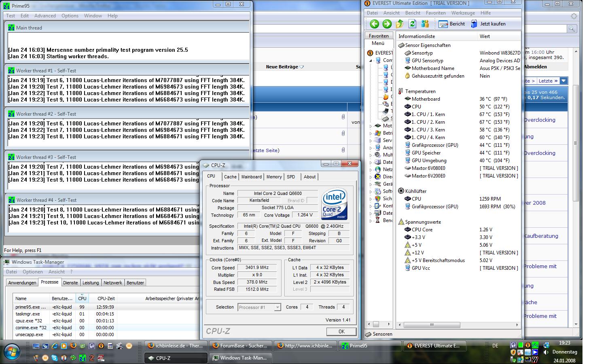Screen dimensions: 591x364
Task: Open the Netzwerk tab in Task-Manager
Action: (x=112, y=283)
